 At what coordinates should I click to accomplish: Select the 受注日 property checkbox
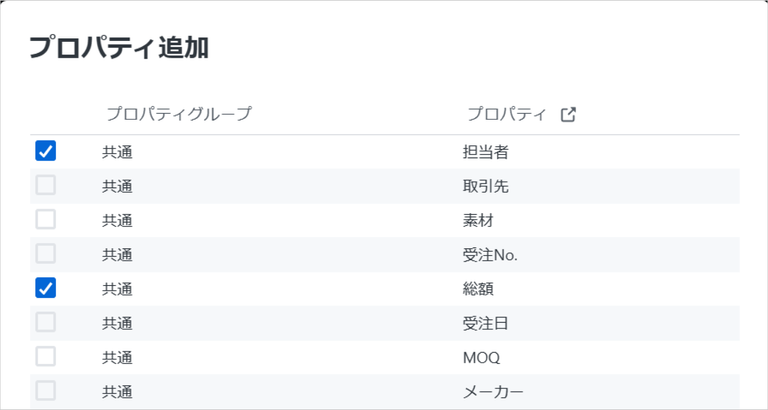coord(46,322)
